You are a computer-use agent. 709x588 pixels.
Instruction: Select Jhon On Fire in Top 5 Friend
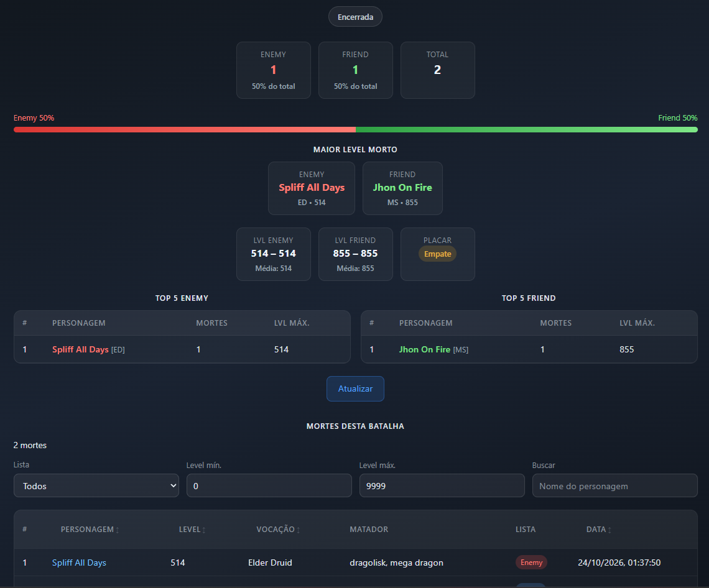[425, 349]
